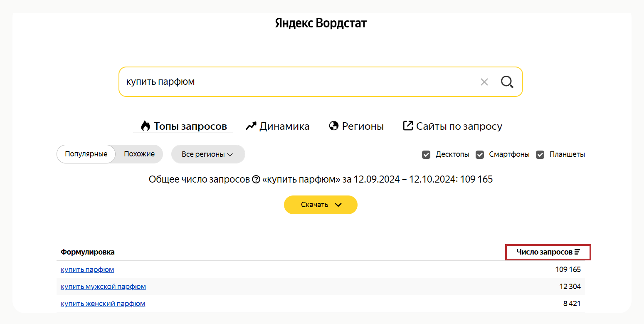Image resolution: width=644 pixels, height=324 pixels.
Task: Toggle off the Планшеты checkbox
Action: [x=540, y=154]
